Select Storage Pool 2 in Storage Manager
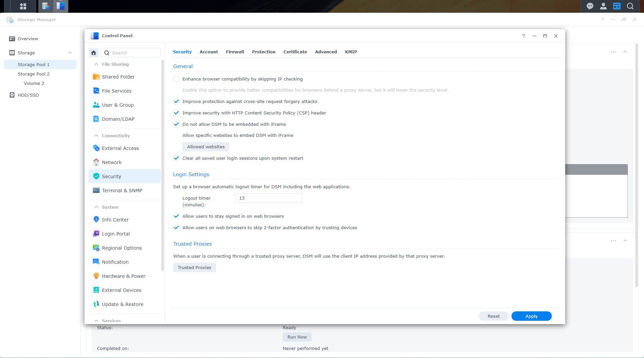Image resolution: width=644 pixels, height=358 pixels. (40, 74)
